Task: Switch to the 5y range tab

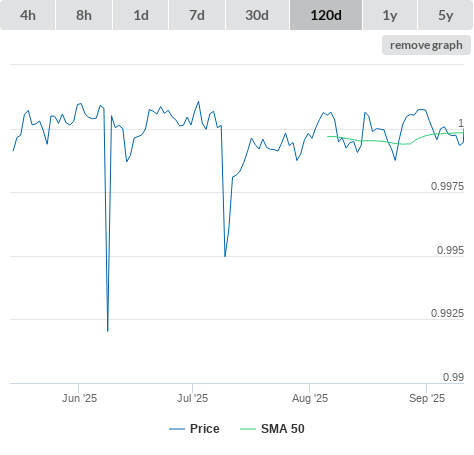Action: coord(445,15)
